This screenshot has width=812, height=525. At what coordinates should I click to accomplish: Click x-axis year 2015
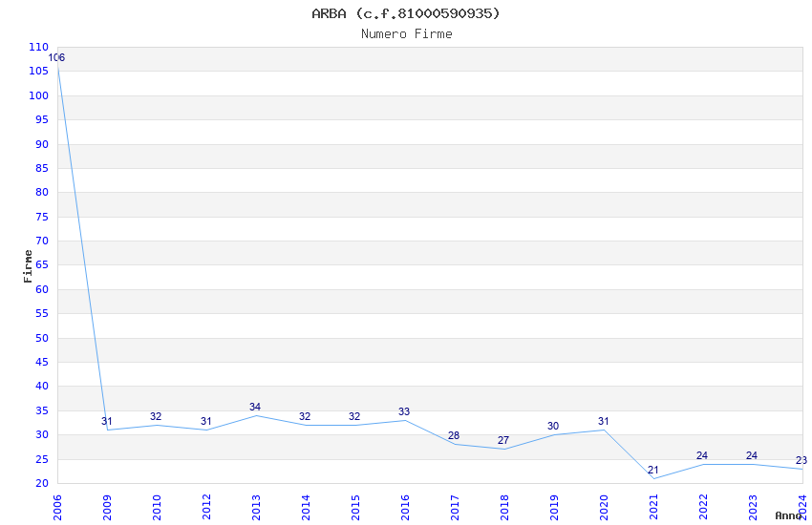pos(355,508)
